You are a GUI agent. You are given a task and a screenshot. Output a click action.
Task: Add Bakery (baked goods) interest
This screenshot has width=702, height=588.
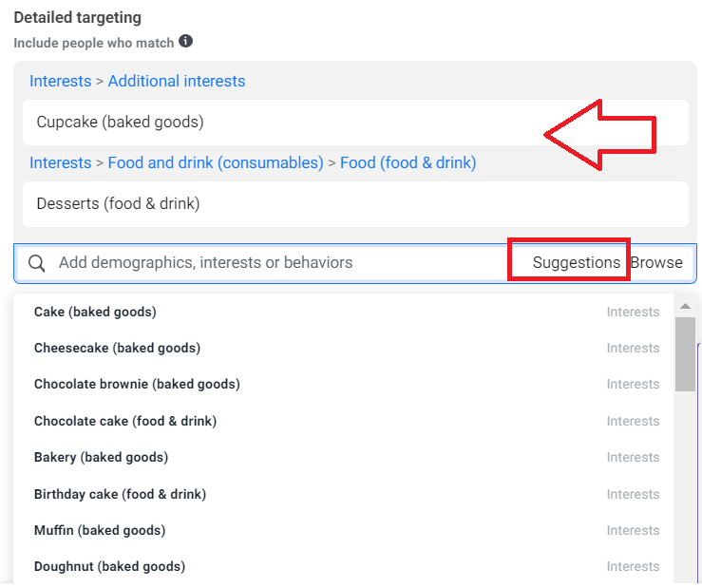pos(343,457)
